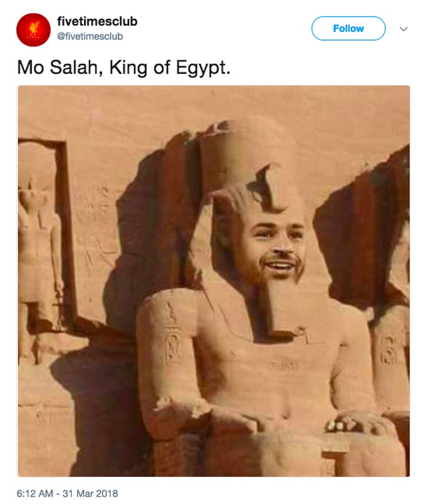Open the fivetimesclub display name link
Image resolution: width=430 pixels, height=504 pixels.
tap(97, 21)
